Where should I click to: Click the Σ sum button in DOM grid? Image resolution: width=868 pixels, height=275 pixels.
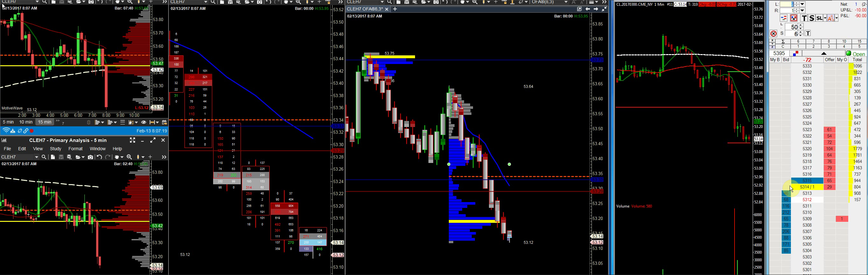(783, 41)
